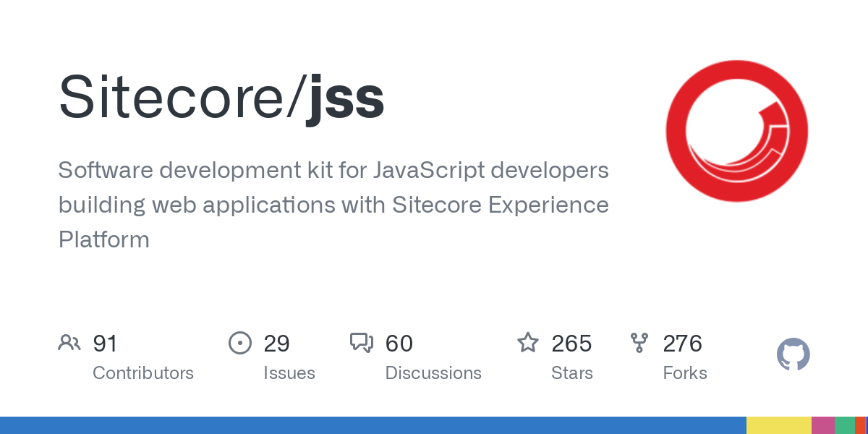Click the green segment of language bar
This screenshot has width=868, height=434.
[x=844, y=425]
